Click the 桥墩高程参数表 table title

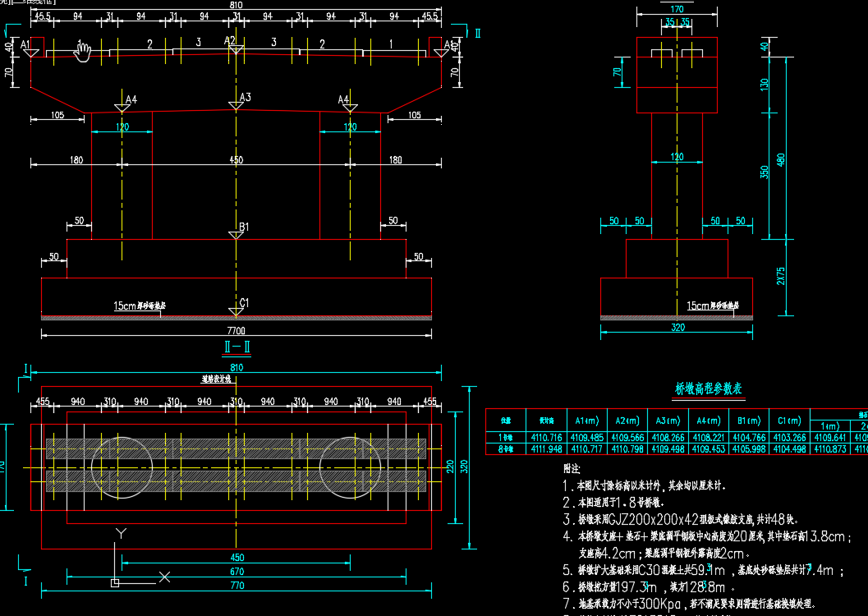[709, 388]
